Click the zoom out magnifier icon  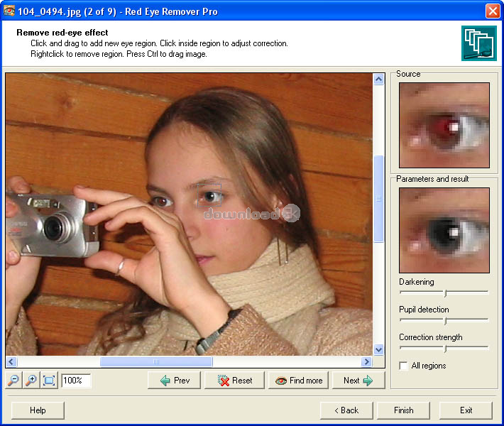click(x=13, y=381)
